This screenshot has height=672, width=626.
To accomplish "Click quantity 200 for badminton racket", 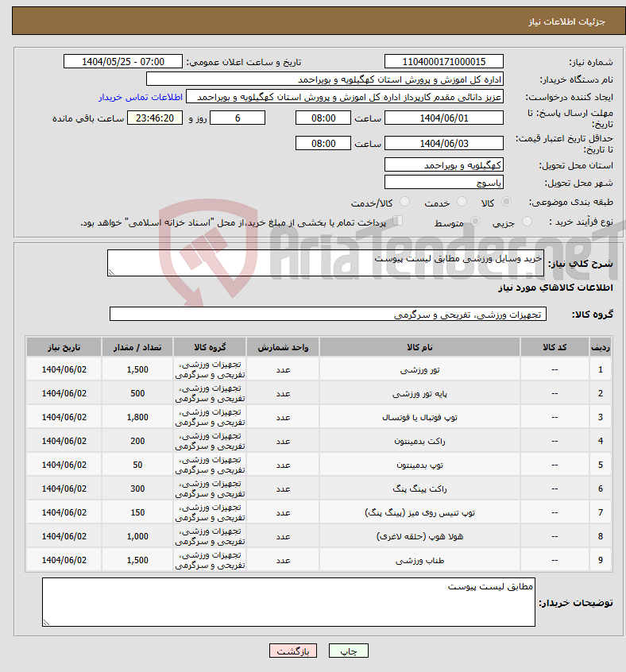I will pos(137,441).
